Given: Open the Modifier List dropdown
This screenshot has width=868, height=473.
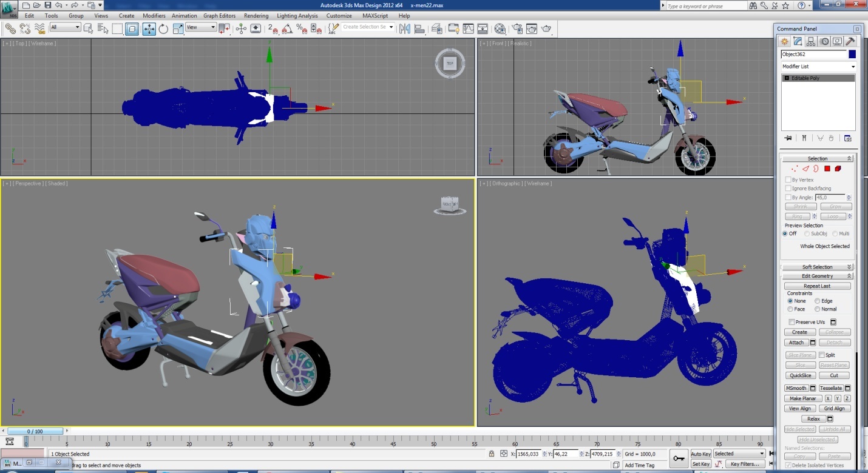Looking at the screenshot, I should (818, 67).
